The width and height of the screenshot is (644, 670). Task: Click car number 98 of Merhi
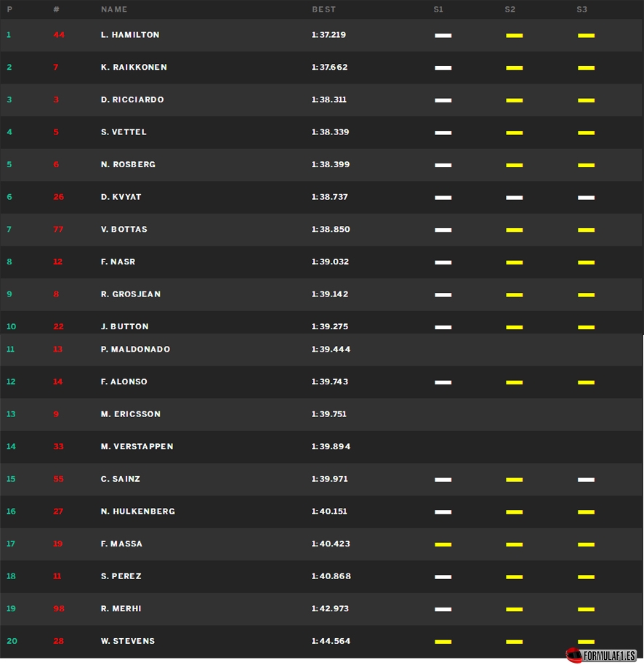pos(59,608)
